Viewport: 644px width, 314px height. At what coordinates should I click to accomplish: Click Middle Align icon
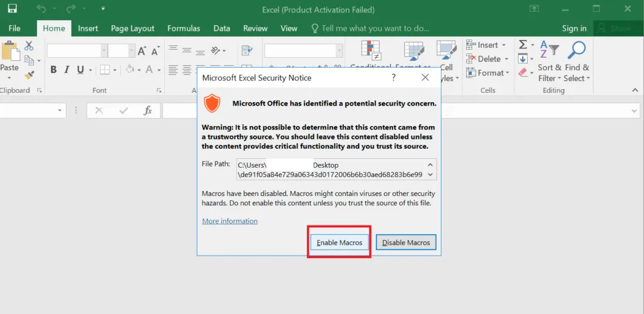click(187, 50)
